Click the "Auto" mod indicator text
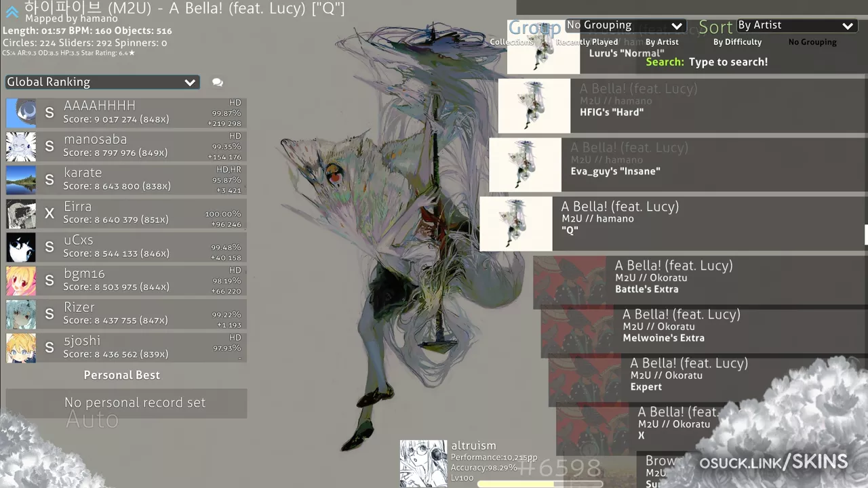 [92, 420]
